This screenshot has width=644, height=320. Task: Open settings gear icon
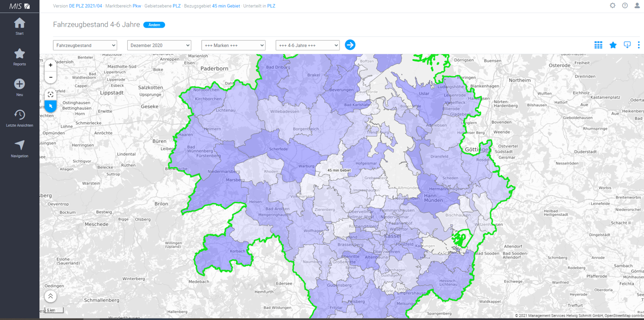coord(612,6)
